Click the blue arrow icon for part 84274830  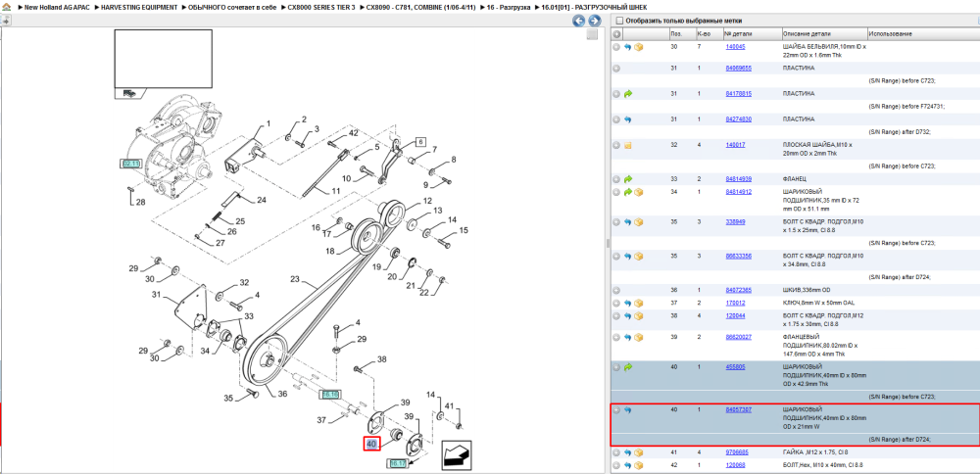(x=628, y=119)
